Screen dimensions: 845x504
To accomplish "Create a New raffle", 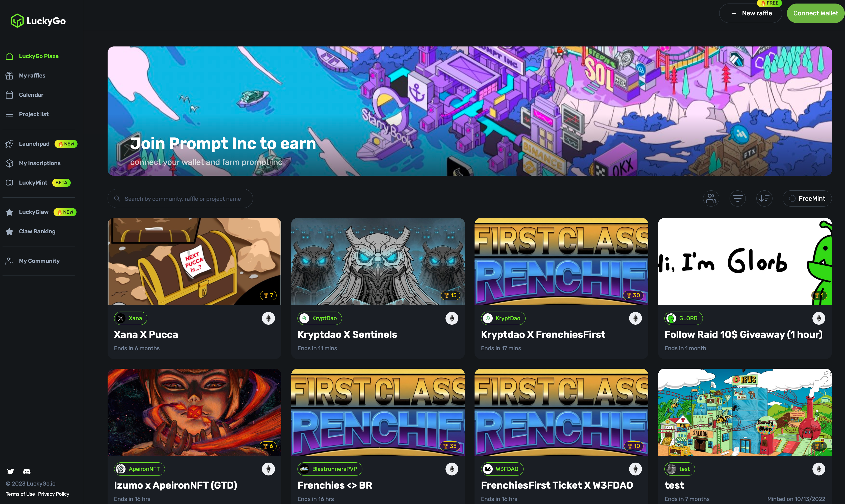I will click(x=751, y=13).
